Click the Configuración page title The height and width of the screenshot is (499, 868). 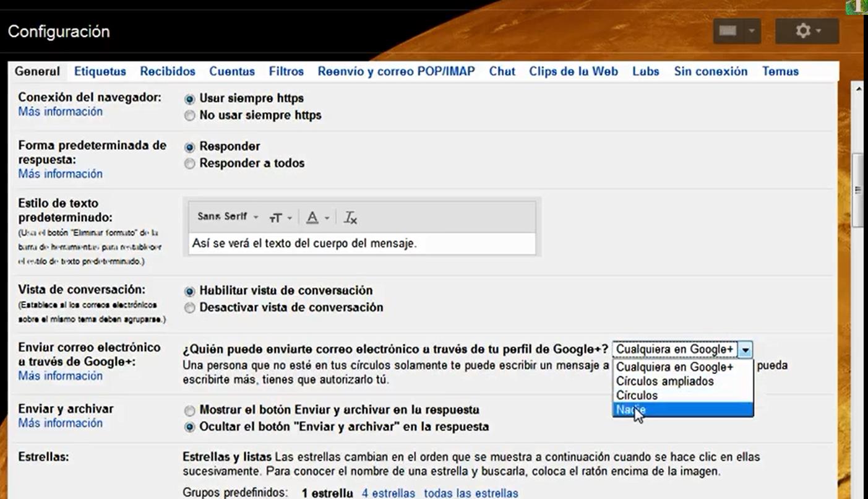click(59, 32)
